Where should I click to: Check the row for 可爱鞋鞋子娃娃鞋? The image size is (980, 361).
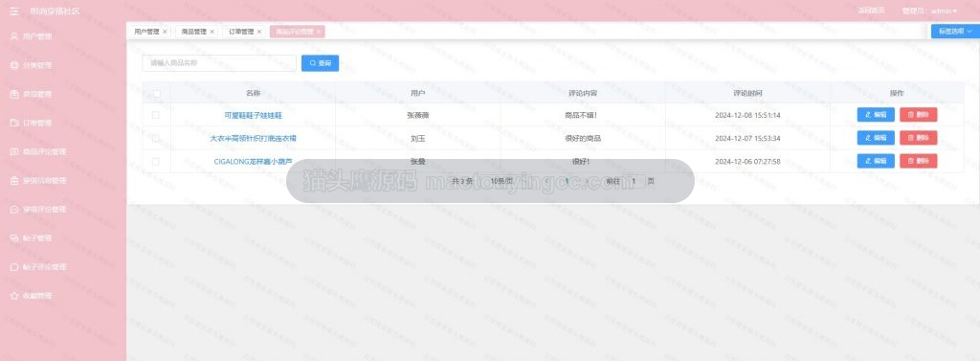156,115
